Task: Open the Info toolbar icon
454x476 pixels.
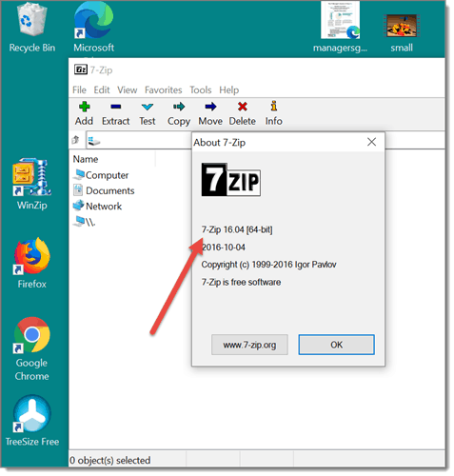Action: point(274,107)
